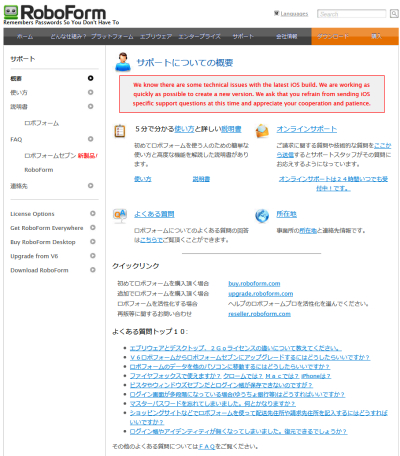Click the circle icon on the sidebar 使い方 row
The height and width of the screenshot is (456, 400).
tap(91, 92)
